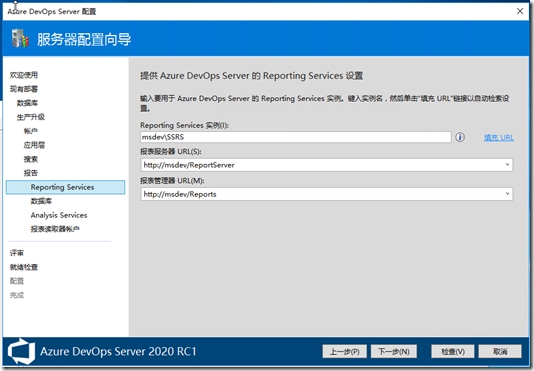Select 评审 step in the sidebar
The width and height of the screenshot is (534, 371).
[17, 253]
